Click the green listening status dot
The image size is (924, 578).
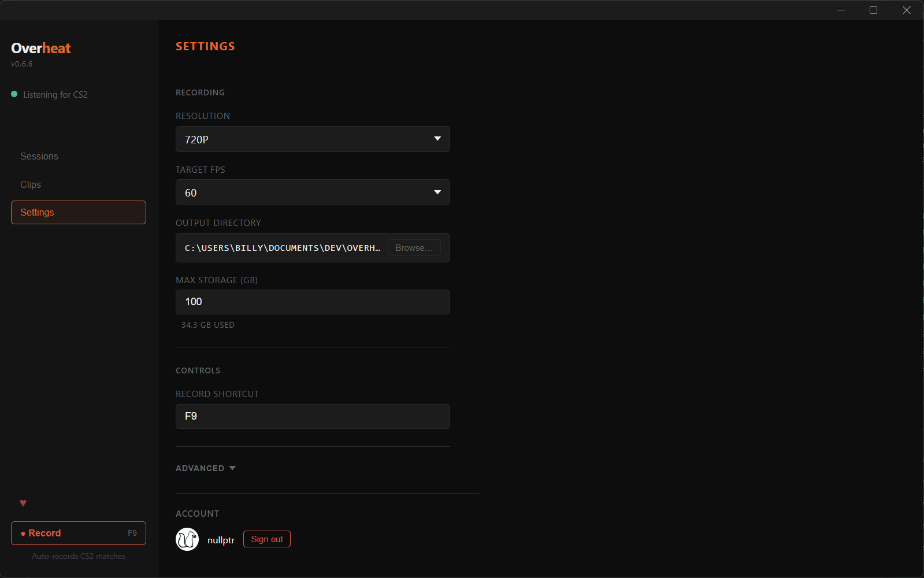[x=14, y=94]
